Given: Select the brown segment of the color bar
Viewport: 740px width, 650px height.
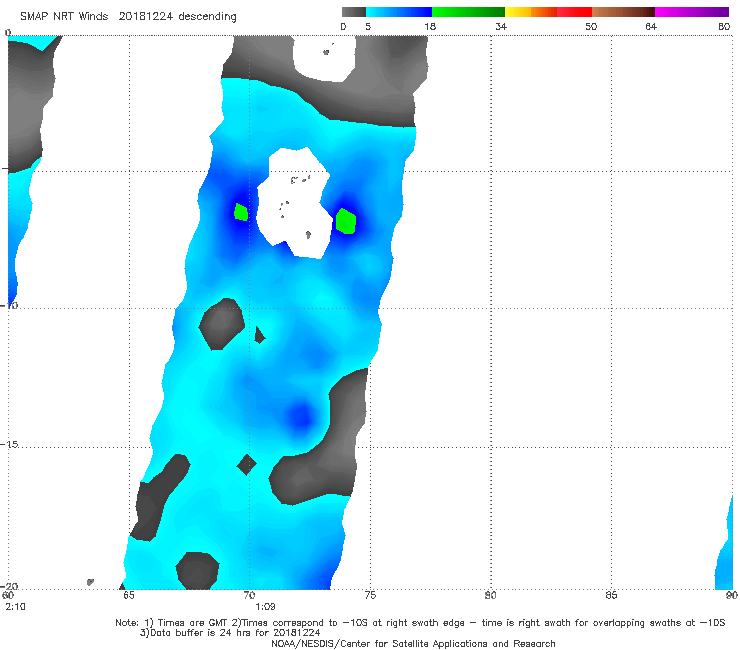Looking at the screenshot, I should (623, 12).
